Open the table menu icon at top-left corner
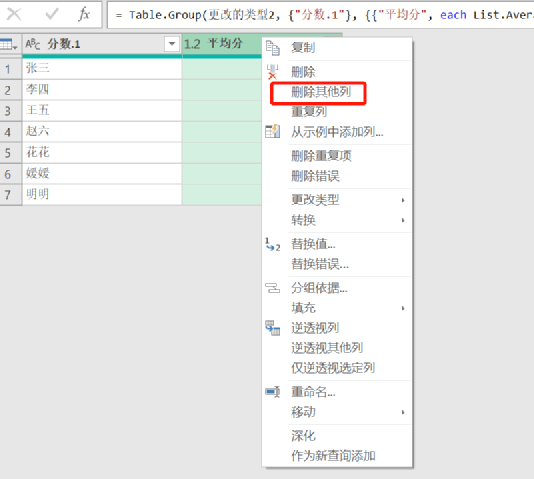The width and height of the screenshot is (534, 479). (9, 44)
